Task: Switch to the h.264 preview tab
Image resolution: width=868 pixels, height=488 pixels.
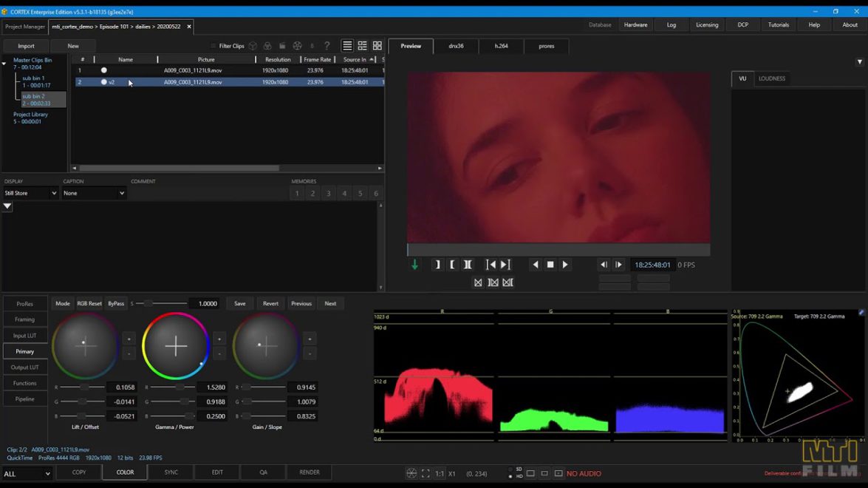Action: point(502,46)
